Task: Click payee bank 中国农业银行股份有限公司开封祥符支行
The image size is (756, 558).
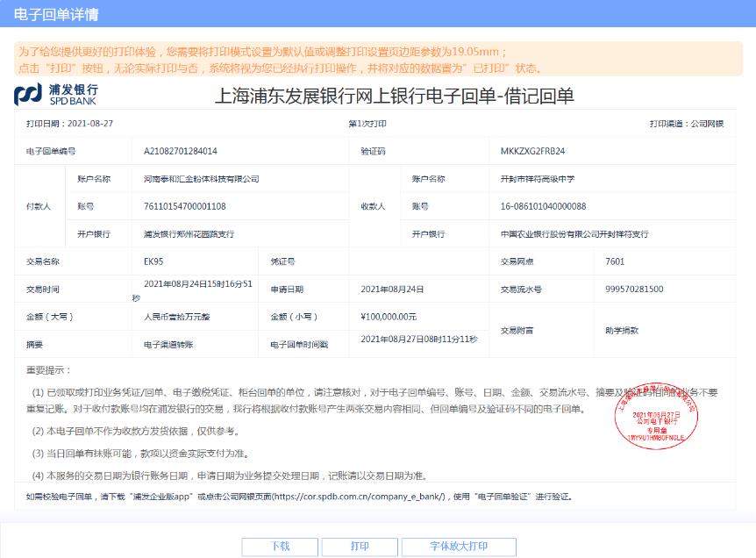Action: tap(574, 234)
